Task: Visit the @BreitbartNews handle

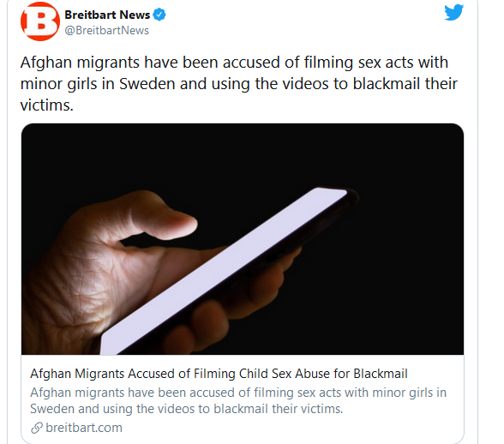Action: 106,31
